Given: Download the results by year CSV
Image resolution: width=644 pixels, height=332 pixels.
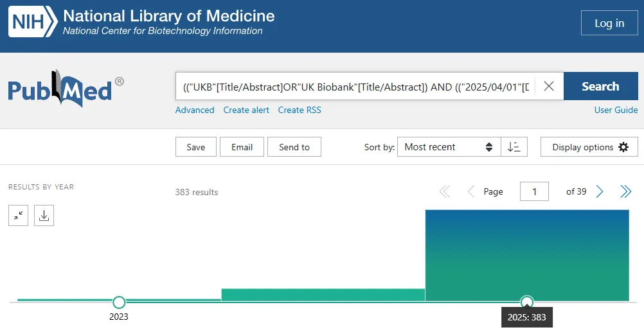Looking at the screenshot, I should click(44, 216).
